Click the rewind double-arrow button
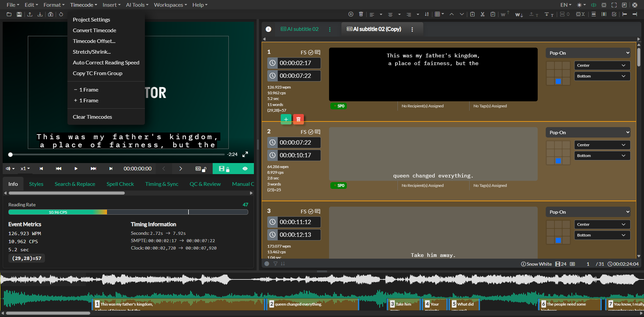 click(x=59, y=169)
